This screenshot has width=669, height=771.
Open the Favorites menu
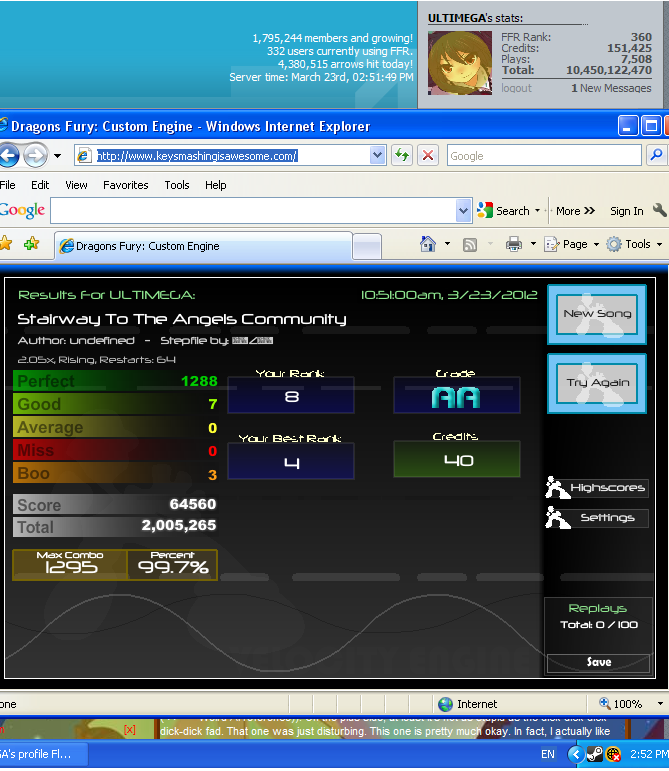126,185
